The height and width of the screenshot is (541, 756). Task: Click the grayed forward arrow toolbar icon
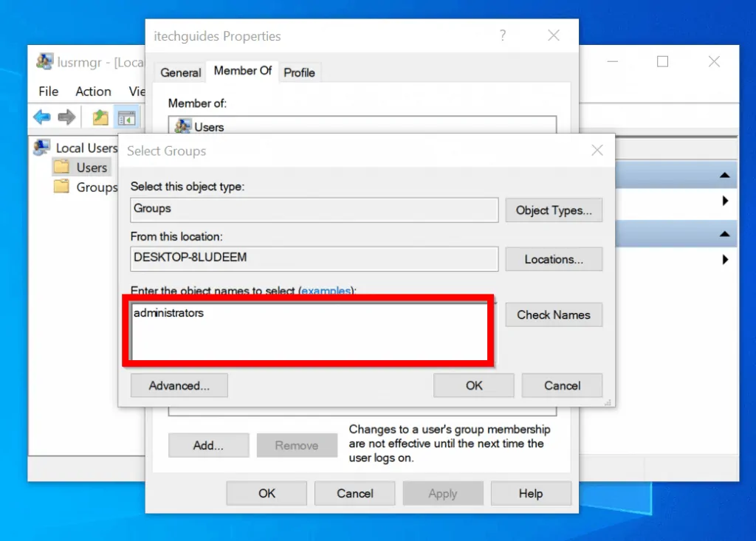coord(66,117)
